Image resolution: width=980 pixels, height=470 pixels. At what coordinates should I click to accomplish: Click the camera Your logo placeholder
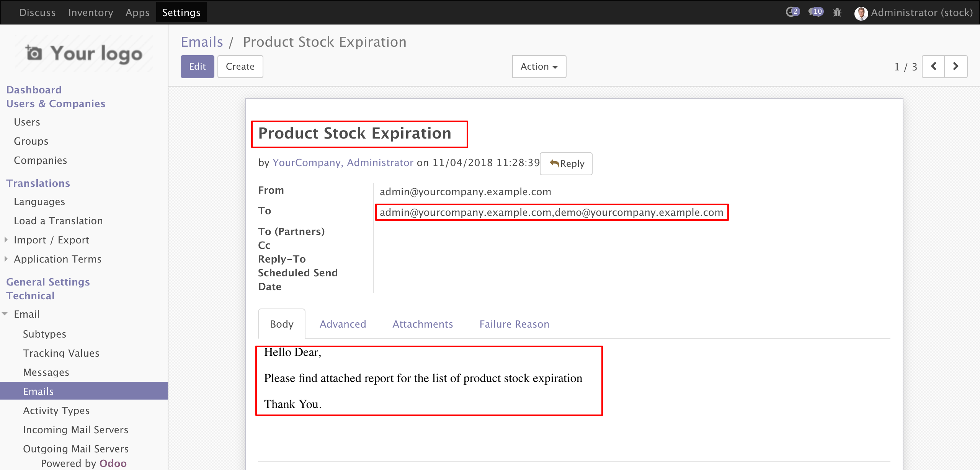pyautogui.click(x=84, y=54)
